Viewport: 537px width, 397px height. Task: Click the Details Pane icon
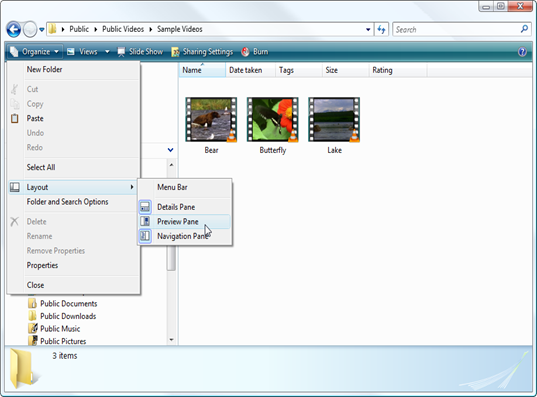[145, 207]
